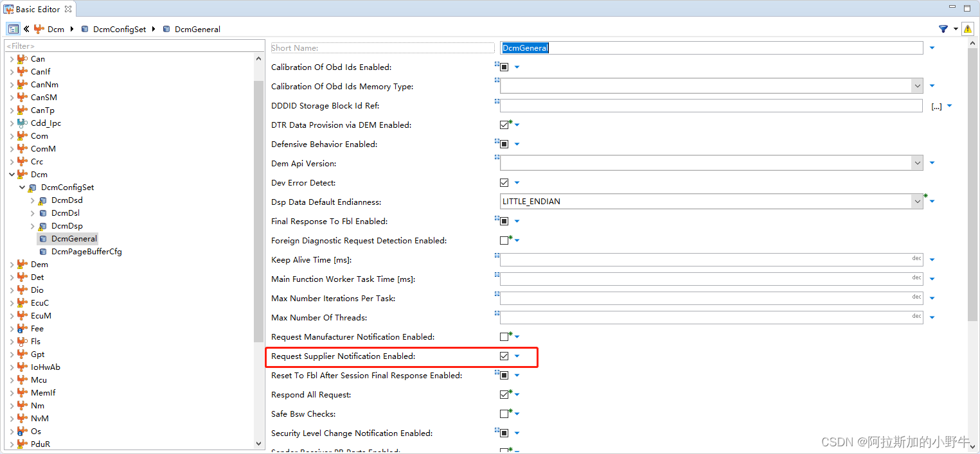Collapse the DcmConfigSet tree node
Screen dimensions: 980x454
coord(22,188)
